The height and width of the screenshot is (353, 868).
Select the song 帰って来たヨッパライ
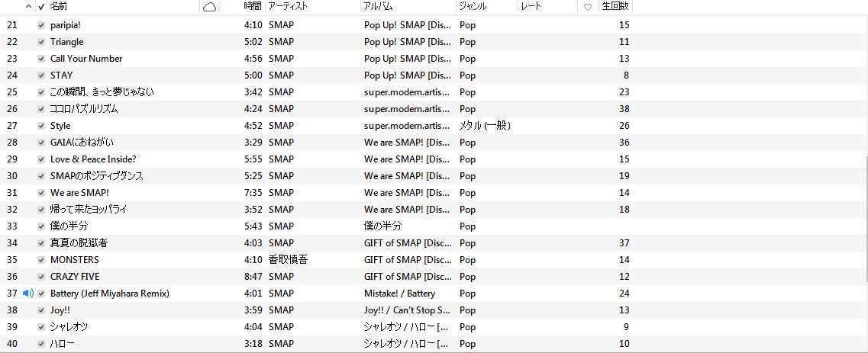coord(89,210)
